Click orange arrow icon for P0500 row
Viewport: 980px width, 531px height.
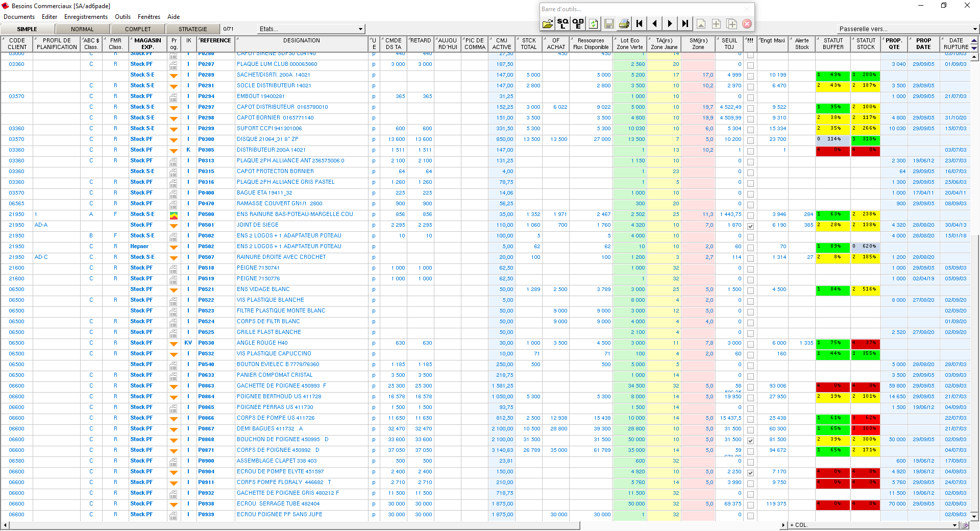pyautogui.click(x=174, y=215)
